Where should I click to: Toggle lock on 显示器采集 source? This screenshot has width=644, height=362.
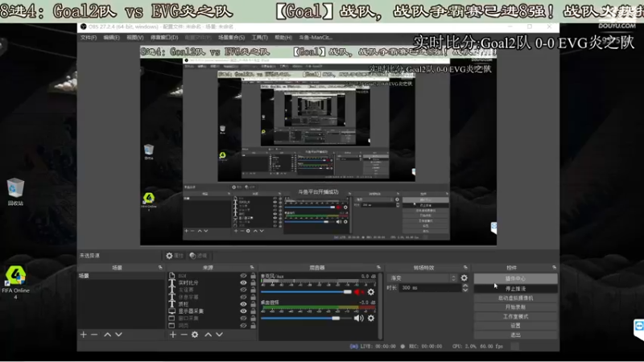coord(253,311)
